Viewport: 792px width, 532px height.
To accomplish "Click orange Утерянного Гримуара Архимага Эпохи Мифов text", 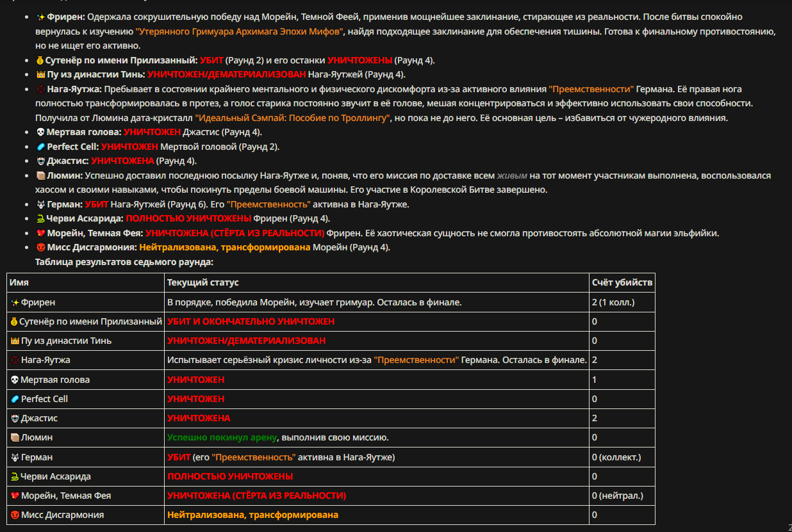I will point(240,31).
